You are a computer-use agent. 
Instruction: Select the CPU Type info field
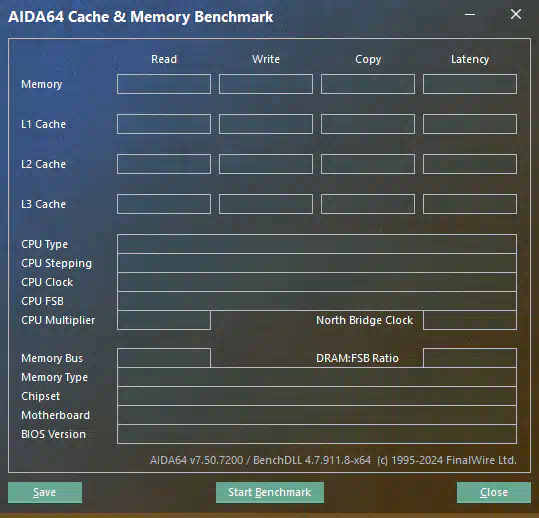coord(317,244)
